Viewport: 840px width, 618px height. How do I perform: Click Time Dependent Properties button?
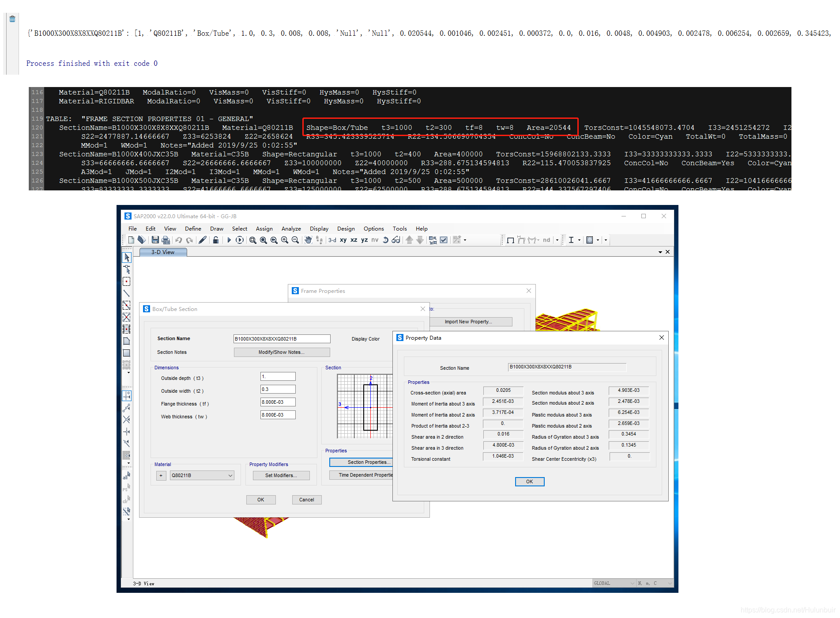point(361,475)
